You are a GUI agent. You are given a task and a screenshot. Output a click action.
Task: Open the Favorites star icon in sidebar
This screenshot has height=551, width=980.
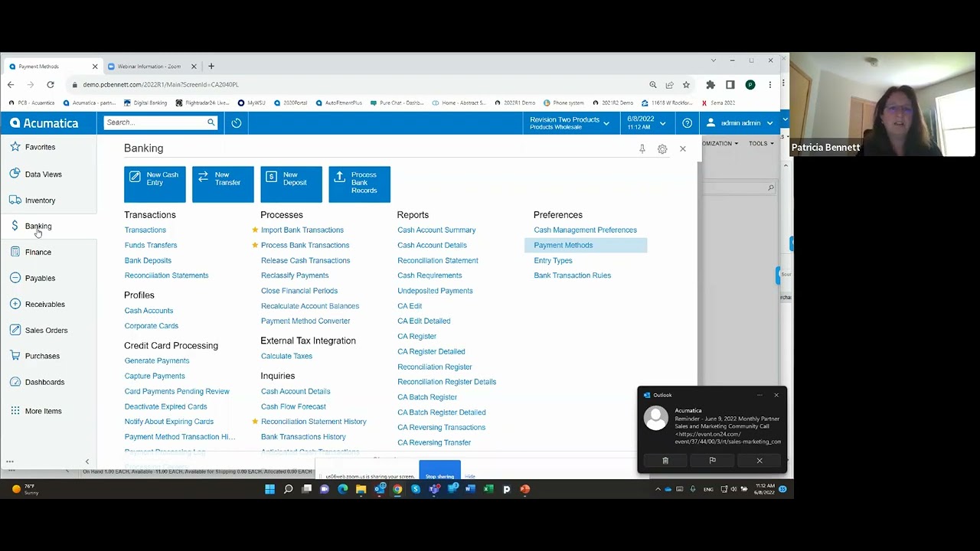click(15, 147)
